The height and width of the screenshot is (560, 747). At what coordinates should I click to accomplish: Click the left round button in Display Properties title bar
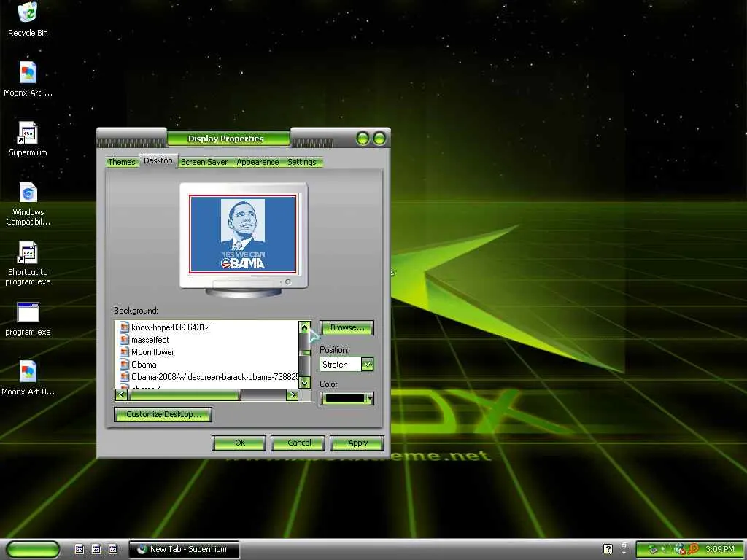click(363, 139)
